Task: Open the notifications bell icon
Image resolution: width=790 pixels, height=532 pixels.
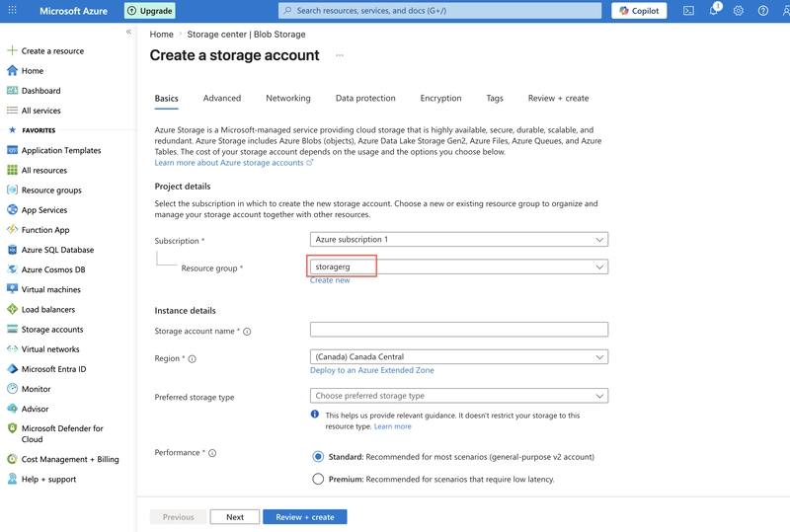Action: click(x=714, y=10)
